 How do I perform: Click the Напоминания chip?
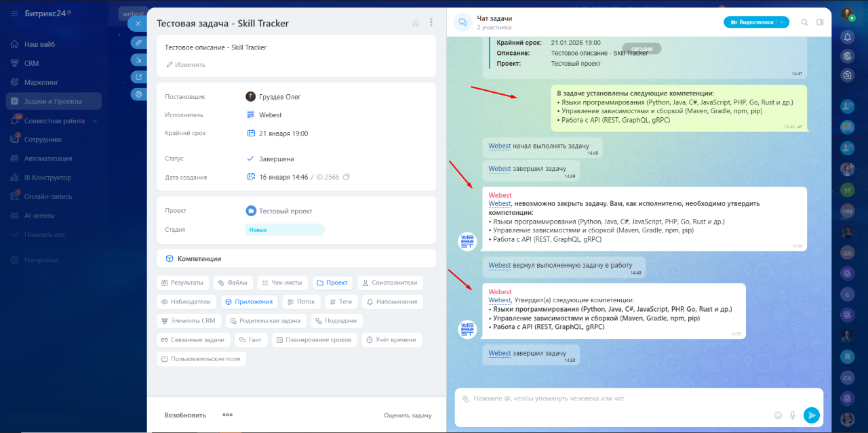point(393,302)
